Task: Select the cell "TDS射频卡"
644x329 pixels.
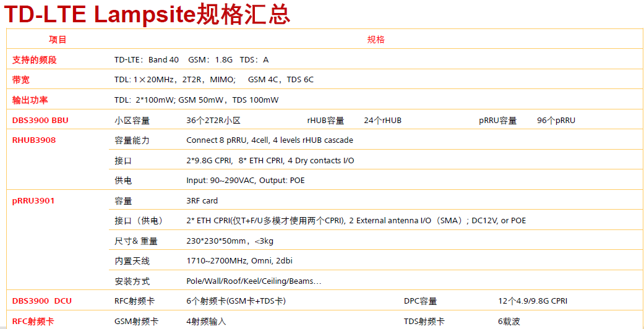Action: 424,322
